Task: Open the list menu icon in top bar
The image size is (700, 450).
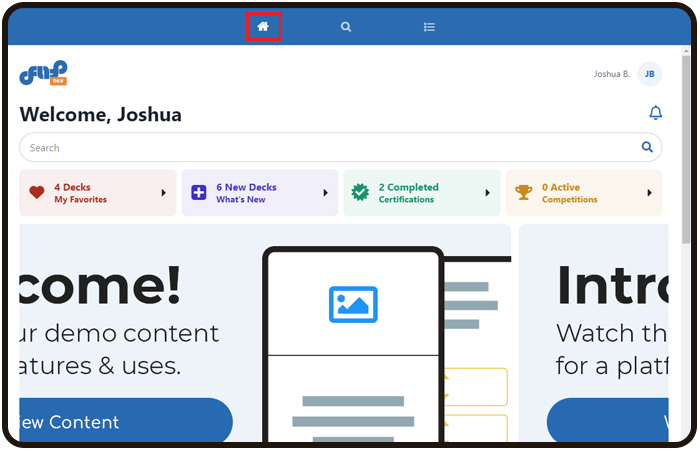Action: [x=429, y=27]
